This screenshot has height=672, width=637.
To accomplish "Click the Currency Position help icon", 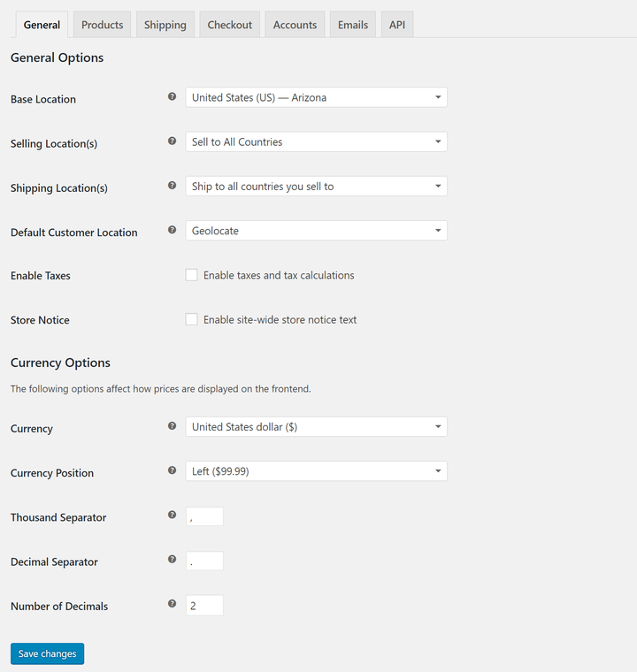I will 173,470.
